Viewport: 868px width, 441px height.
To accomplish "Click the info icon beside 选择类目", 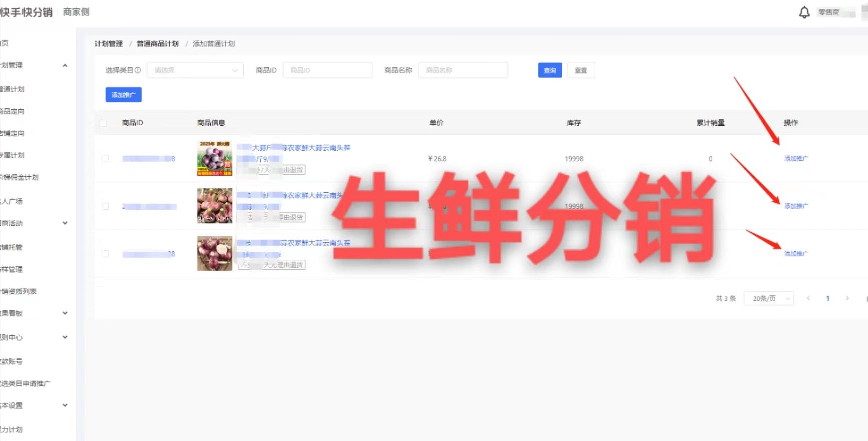I will pyautogui.click(x=138, y=70).
